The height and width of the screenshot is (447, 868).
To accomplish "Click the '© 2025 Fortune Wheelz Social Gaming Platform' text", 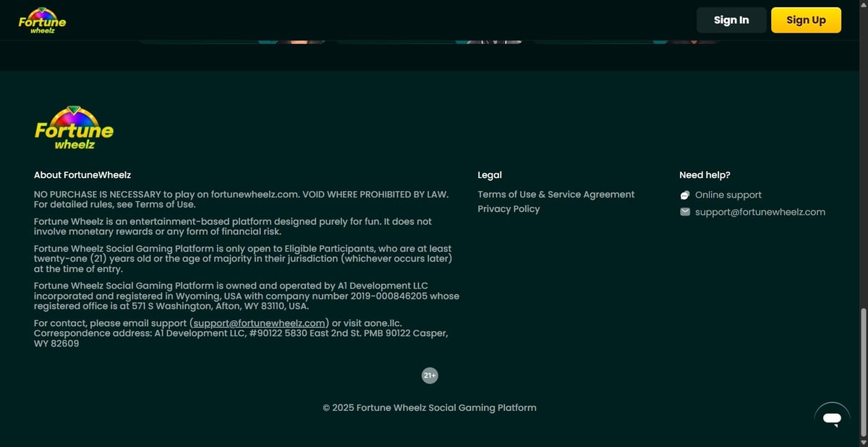I will click(430, 408).
